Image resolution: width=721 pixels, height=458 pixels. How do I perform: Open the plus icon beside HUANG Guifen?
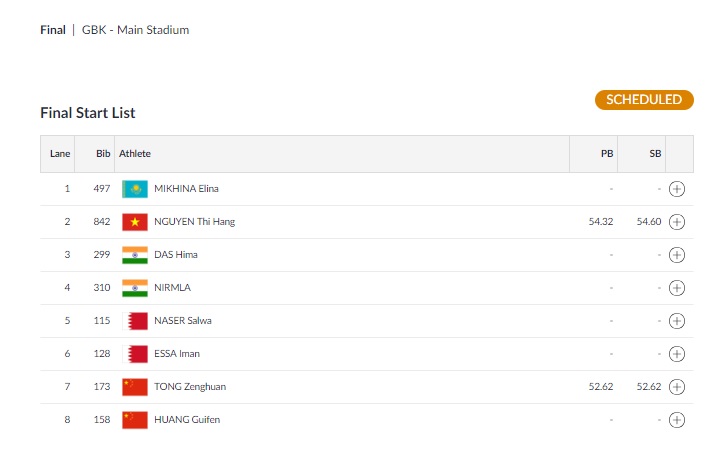pos(676,420)
